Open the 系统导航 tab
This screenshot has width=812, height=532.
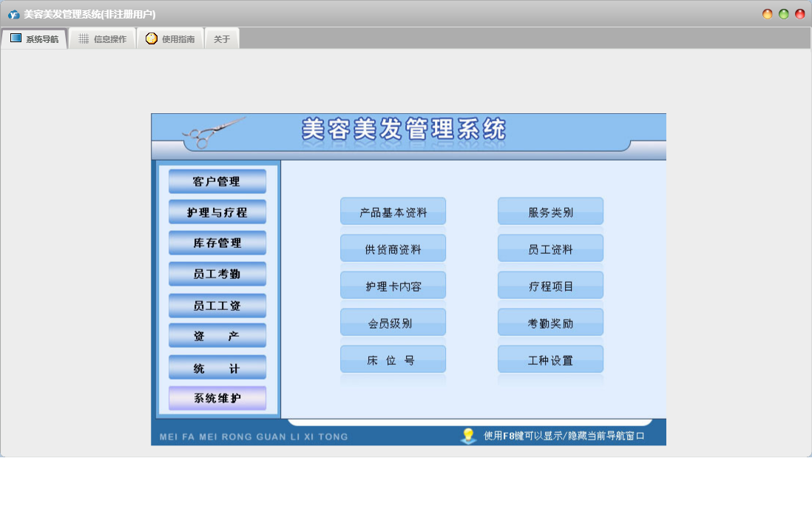(x=34, y=39)
